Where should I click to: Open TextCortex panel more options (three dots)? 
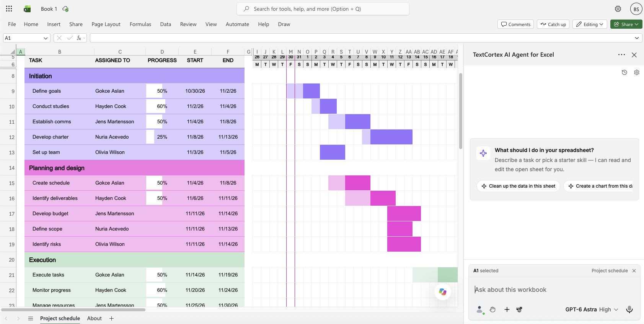621,55
